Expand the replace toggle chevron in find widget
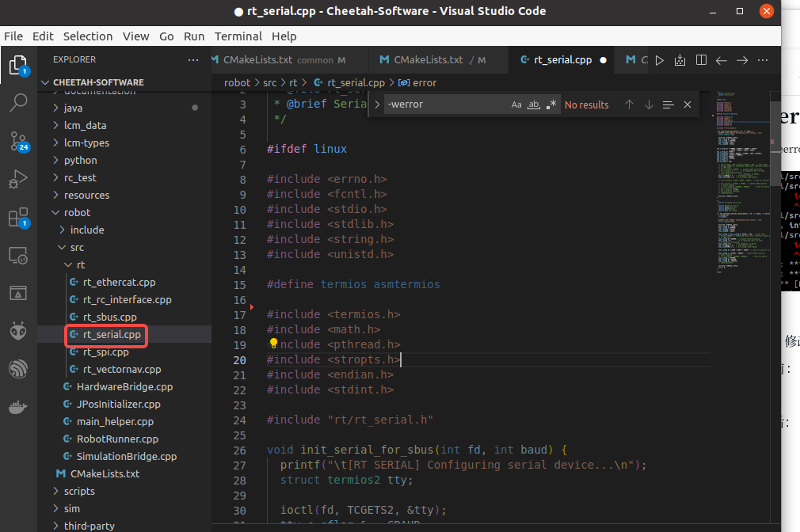This screenshot has height=532, width=800. (377, 104)
